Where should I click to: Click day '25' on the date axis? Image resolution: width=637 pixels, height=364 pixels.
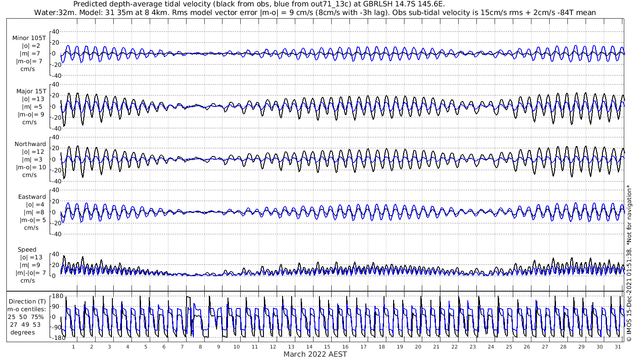coord(509,347)
